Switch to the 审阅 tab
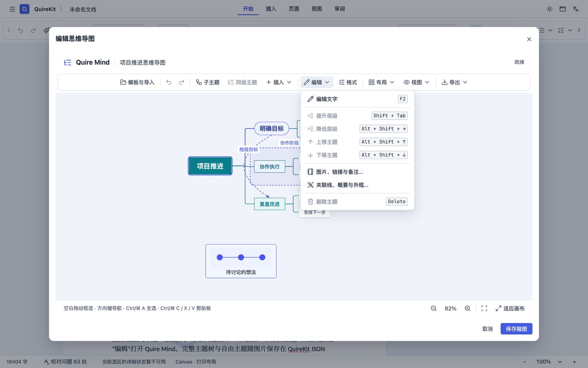Screen dimensions: 588x368 click(340, 9)
